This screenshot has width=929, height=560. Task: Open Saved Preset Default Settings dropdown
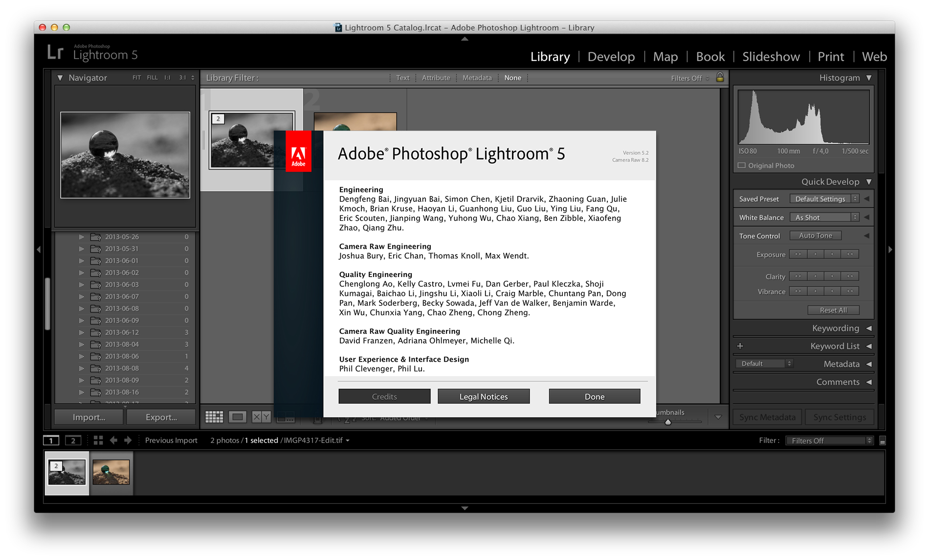(x=824, y=199)
